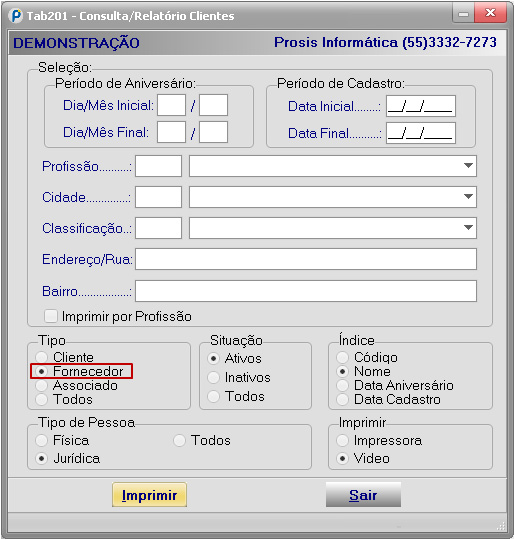Image resolution: width=515 pixels, height=540 pixels.
Task: Choose Data Aniversário as index
Action: tap(342, 385)
